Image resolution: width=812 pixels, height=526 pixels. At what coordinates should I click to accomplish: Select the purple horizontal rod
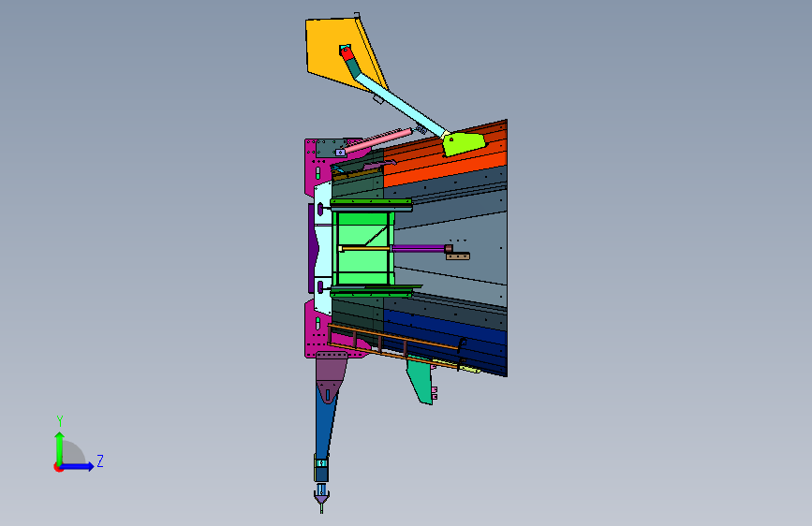pos(419,249)
